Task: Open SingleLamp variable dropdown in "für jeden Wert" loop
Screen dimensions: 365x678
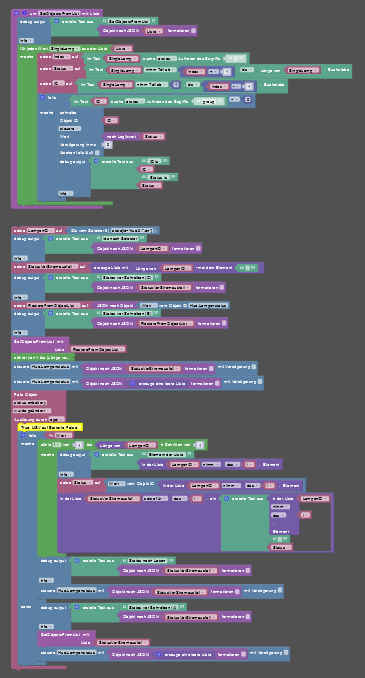Action: tap(65, 48)
